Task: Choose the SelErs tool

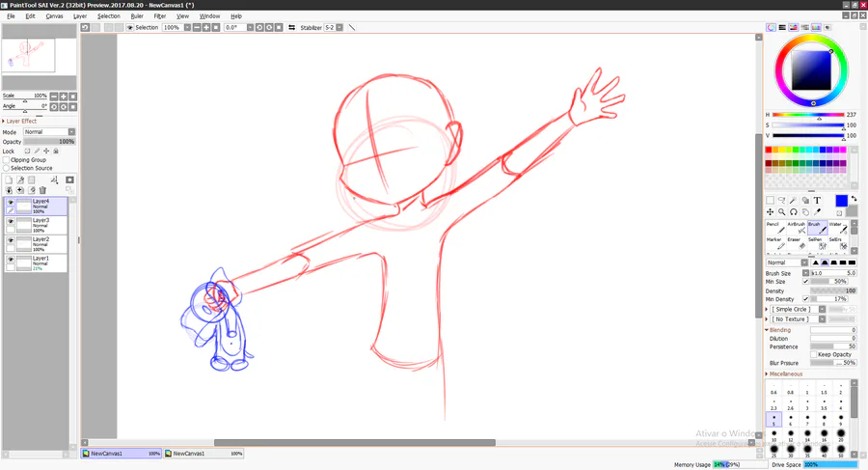Action: pos(838,243)
